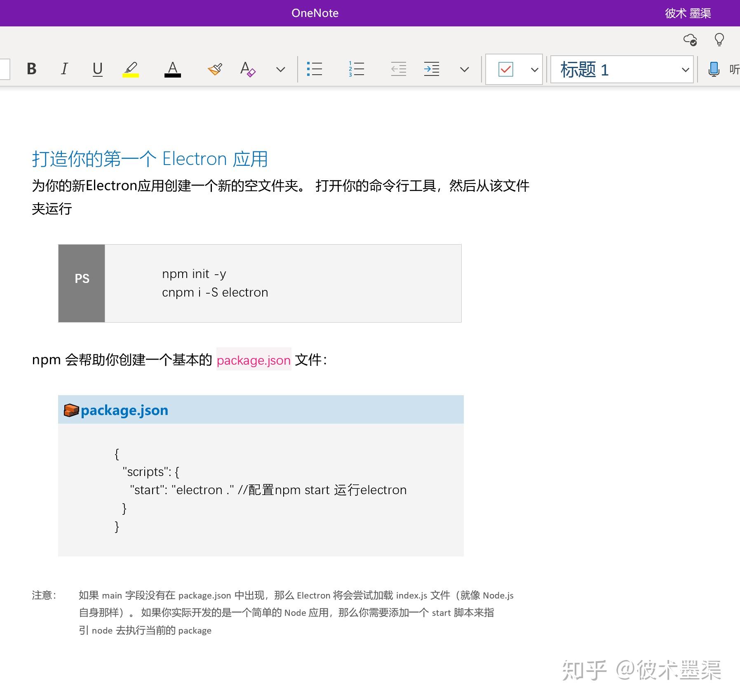This screenshot has height=700, width=740.
Task: Toggle bold formatting
Action: point(31,69)
